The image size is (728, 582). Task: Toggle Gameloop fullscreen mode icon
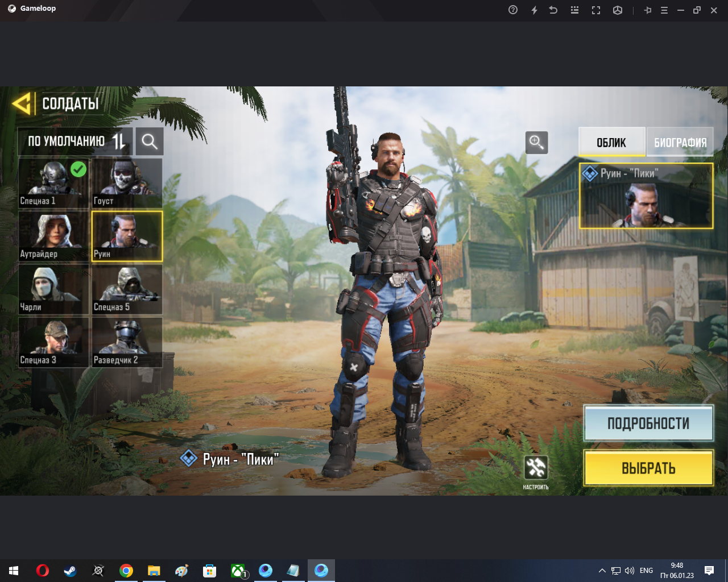[x=596, y=10]
